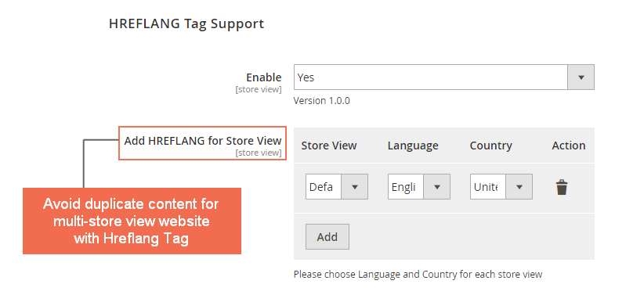The height and width of the screenshot is (302, 644).
Task: Click the Store View column header
Action: (329, 146)
